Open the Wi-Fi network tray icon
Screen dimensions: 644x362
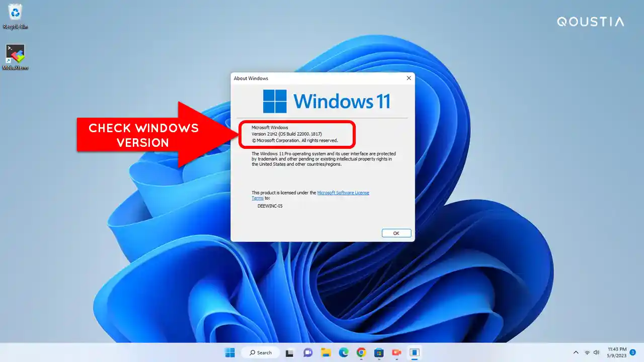coord(587,352)
